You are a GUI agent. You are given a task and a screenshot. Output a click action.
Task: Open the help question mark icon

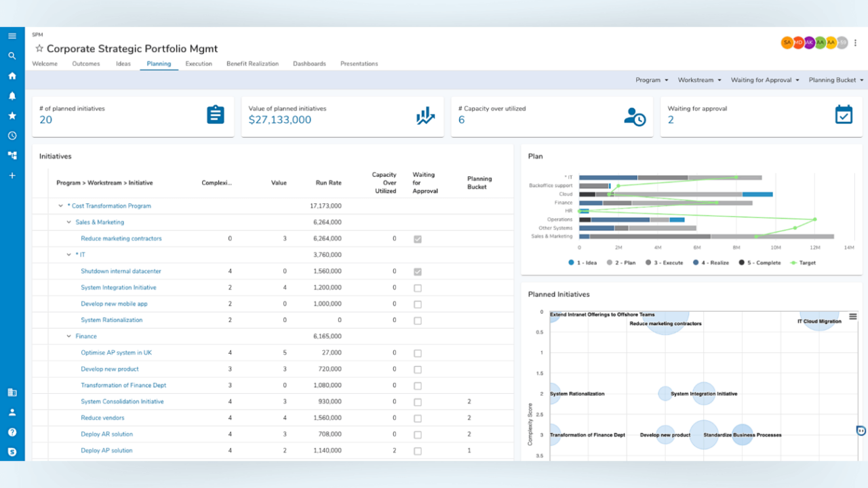pyautogui.click(x=12, y=432)
